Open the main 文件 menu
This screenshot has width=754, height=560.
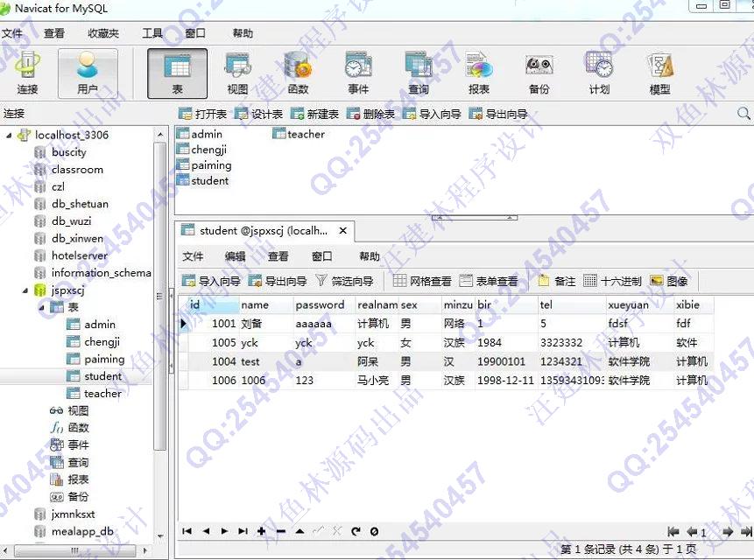[x=12, y=33]
